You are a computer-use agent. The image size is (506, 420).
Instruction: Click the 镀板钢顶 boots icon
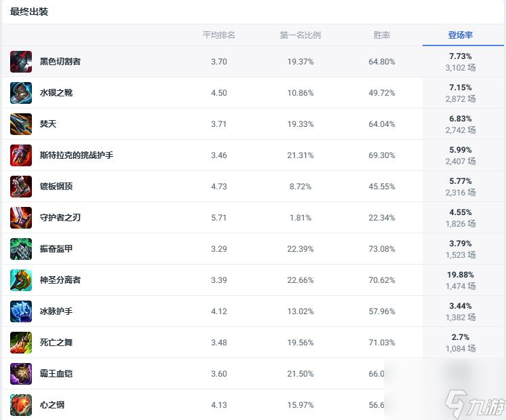pyautogui.click(x=21, y=187)
